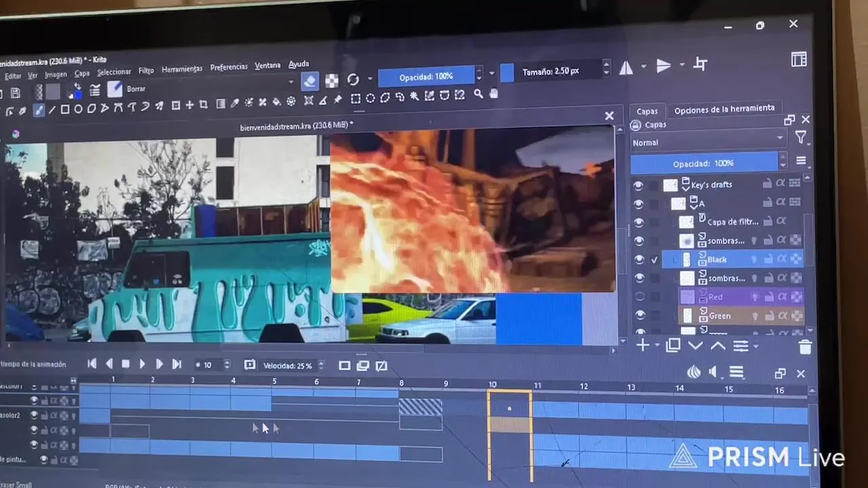Select the Pan hand tool
Image resolution: width=868 pixels, height=488 pixels.
tap(494, 94)
